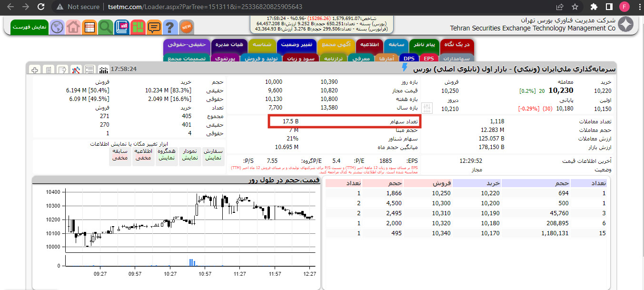
Task: Click the EPS red tab button
Action: pyautogui.click(x=428, y=59)
